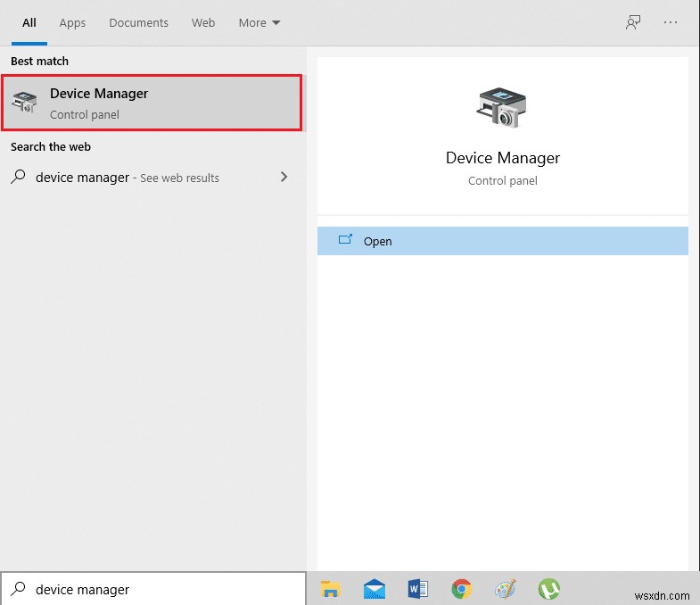The image size is (700, 605).
Task: Click the web search magnifier icon
Action: click(18, 177)
